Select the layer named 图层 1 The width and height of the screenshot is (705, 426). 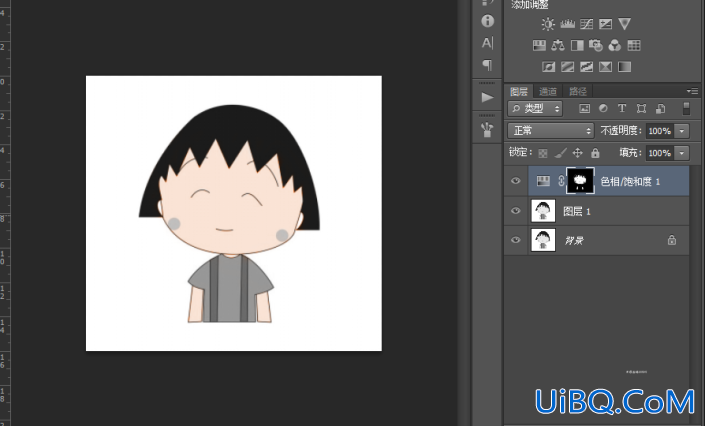(x=577, y=211)
